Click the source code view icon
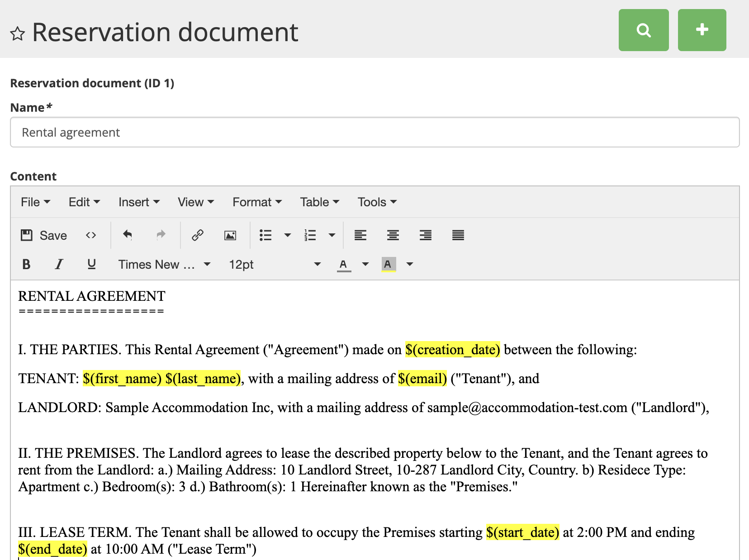 pyautogui.click(x=91, y=235)
